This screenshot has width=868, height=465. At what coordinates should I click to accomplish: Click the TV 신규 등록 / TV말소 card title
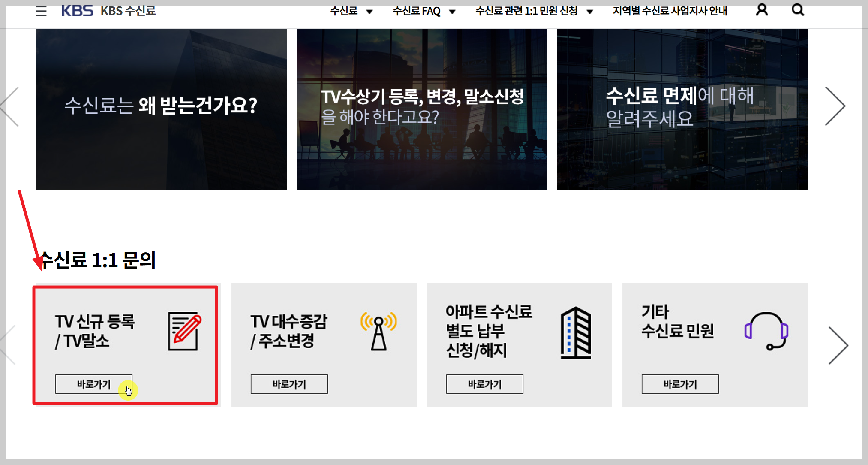95,331
